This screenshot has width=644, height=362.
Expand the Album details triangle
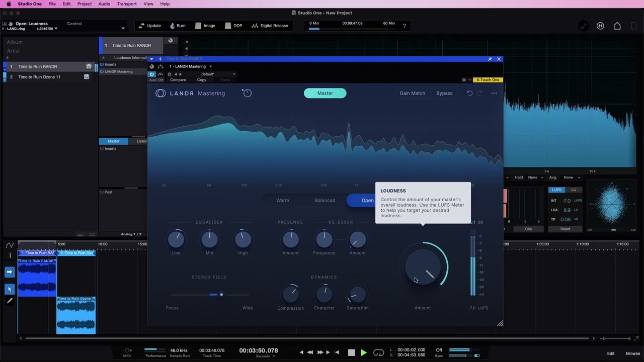pos(7,57)
